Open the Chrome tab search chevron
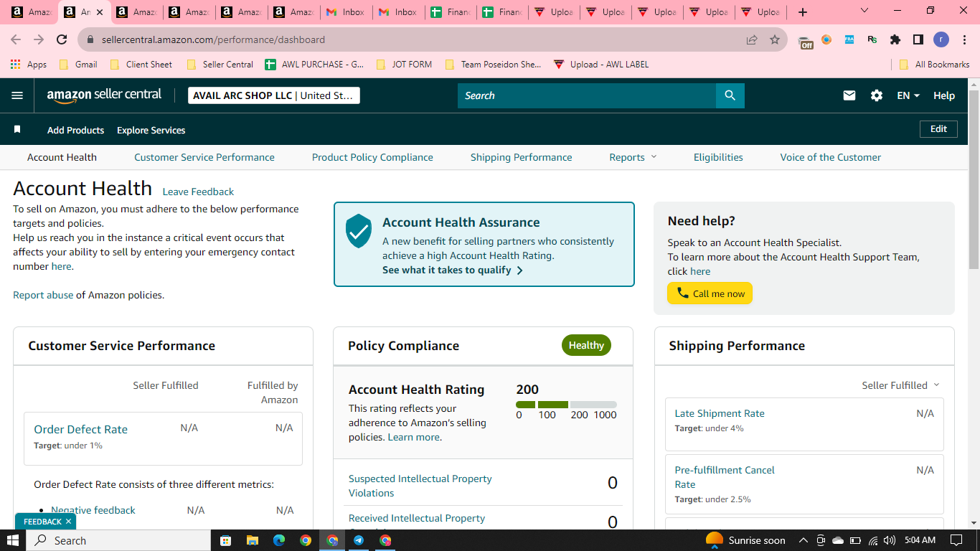The image size is (980, 551). (864, 11)
